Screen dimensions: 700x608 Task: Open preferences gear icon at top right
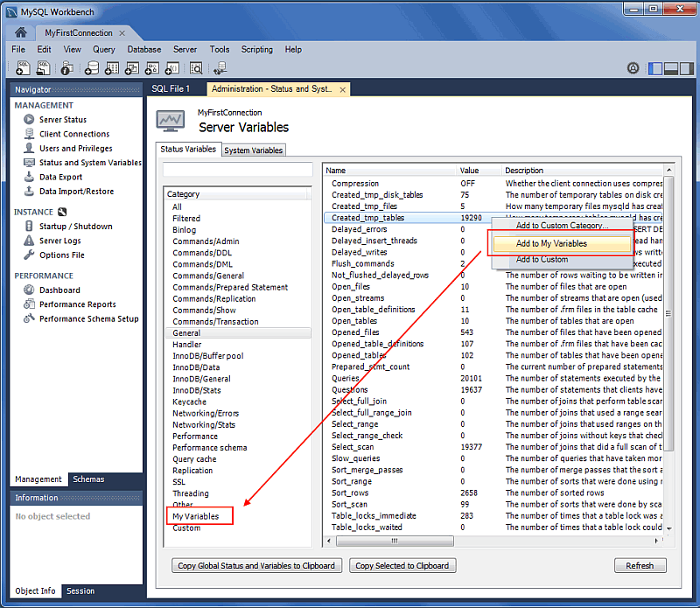coord(633,68)
